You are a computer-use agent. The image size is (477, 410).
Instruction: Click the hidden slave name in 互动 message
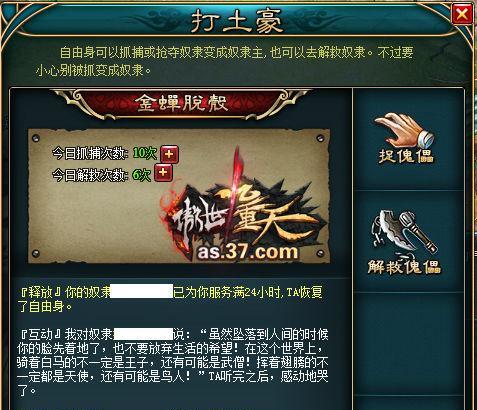click(x=144, y=334)
